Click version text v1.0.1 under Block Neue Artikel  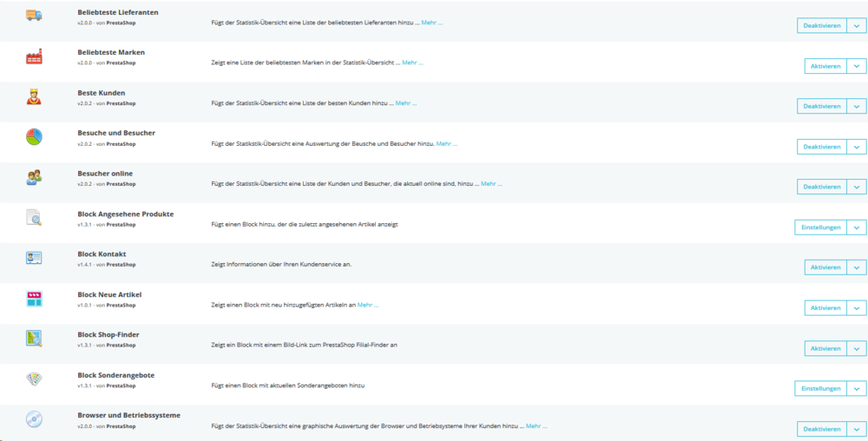84,305
